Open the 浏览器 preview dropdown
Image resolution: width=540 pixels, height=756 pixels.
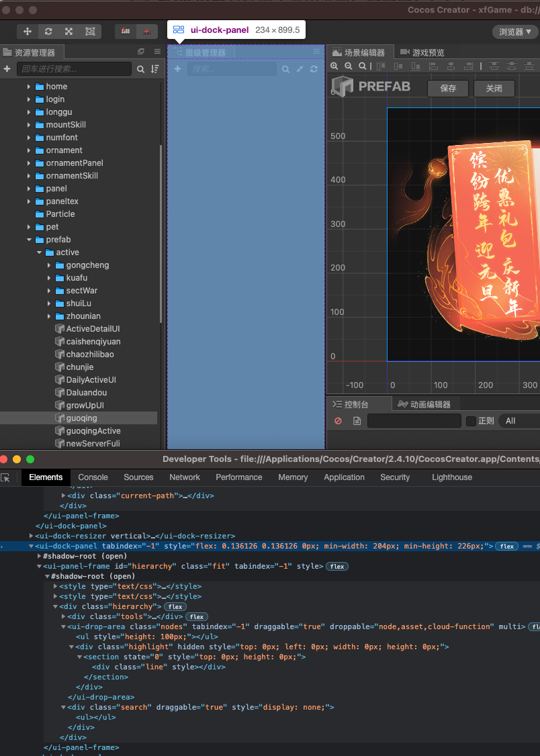[515, 32]
